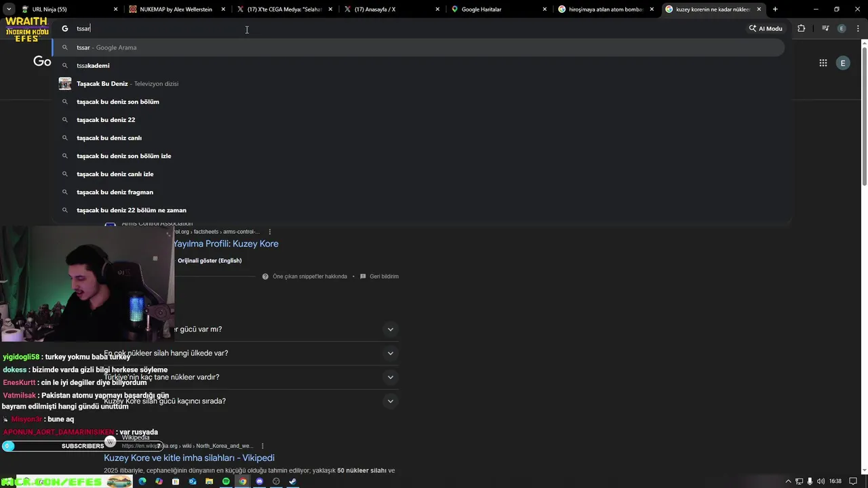The width and height of the screenshot is (868, 488).
Task: Open the Chrome three-dot menu
Action: (x=858, y=28)
